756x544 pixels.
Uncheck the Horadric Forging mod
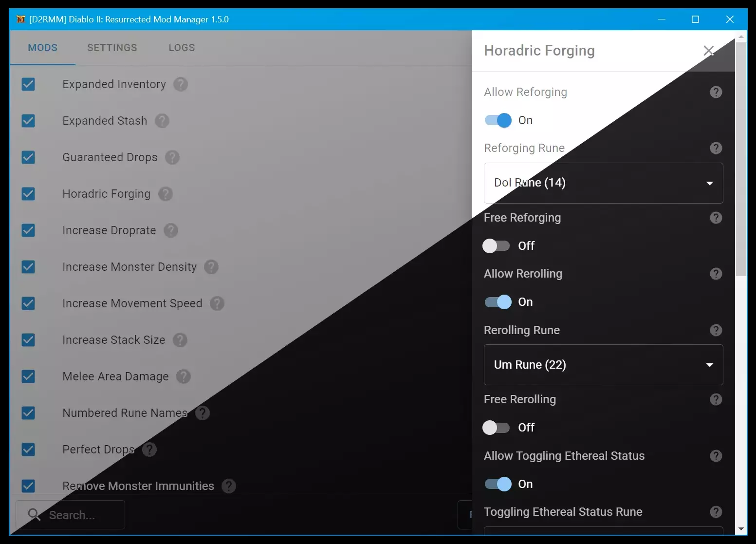point(28,194)
